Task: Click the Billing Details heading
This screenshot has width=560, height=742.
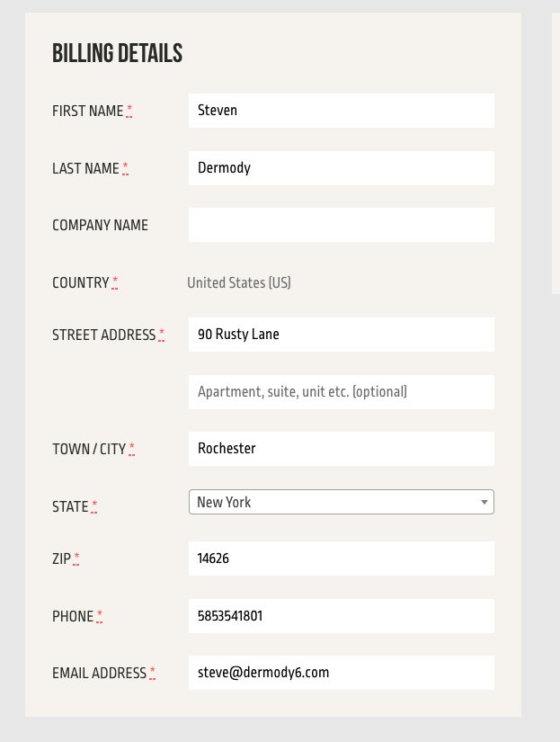Action: tap(117, 53)
